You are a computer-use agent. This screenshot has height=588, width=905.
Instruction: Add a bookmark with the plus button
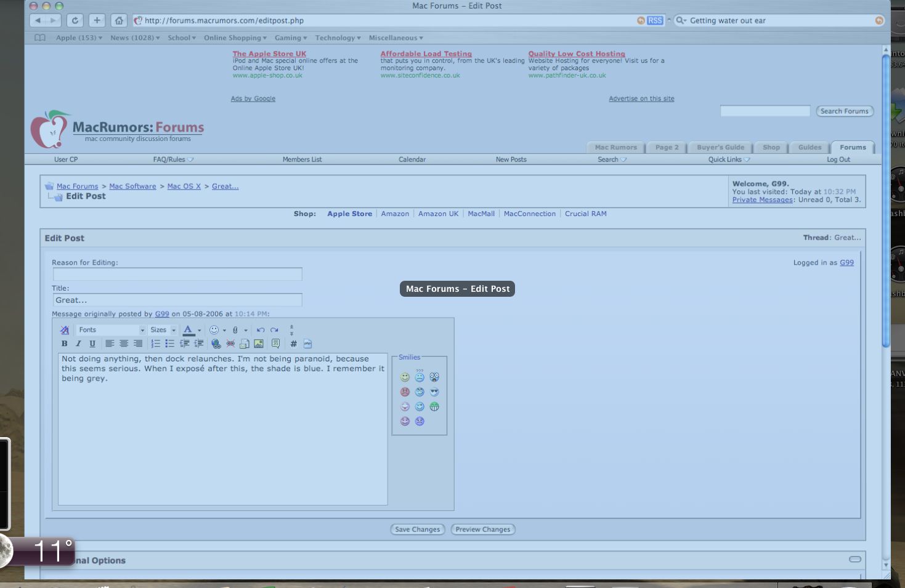[97, 20]
